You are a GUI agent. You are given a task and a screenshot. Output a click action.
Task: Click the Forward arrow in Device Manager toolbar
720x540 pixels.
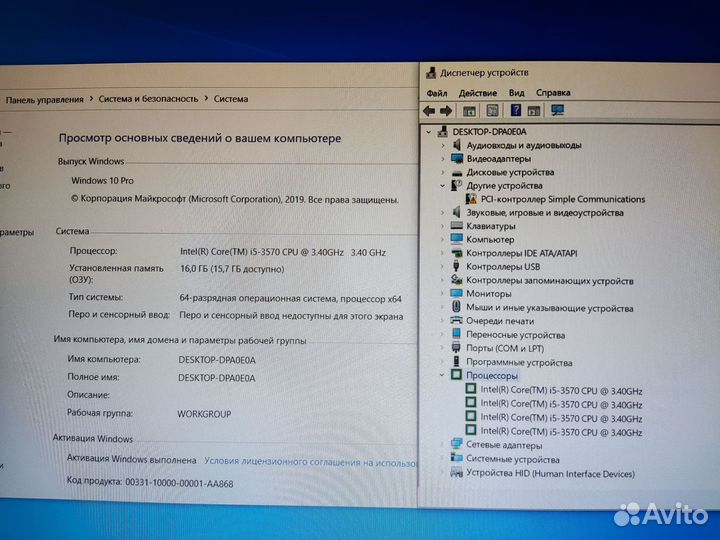[x=446, y=111]
